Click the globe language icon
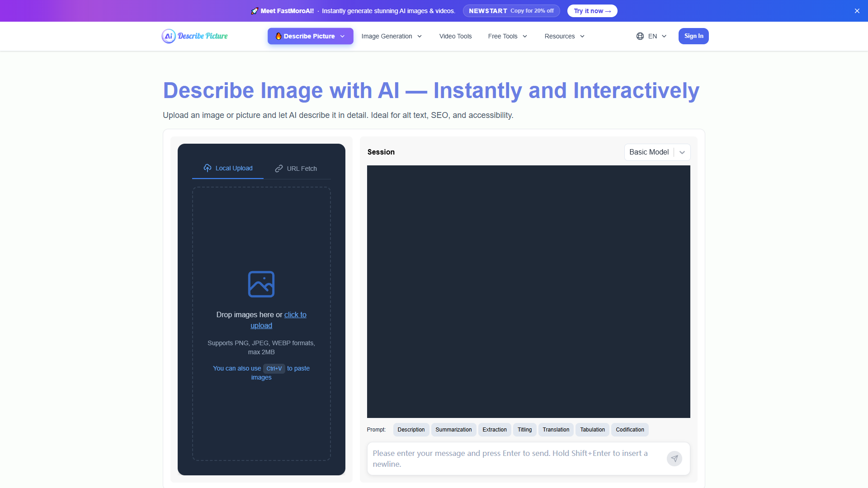 click(640, 36)
